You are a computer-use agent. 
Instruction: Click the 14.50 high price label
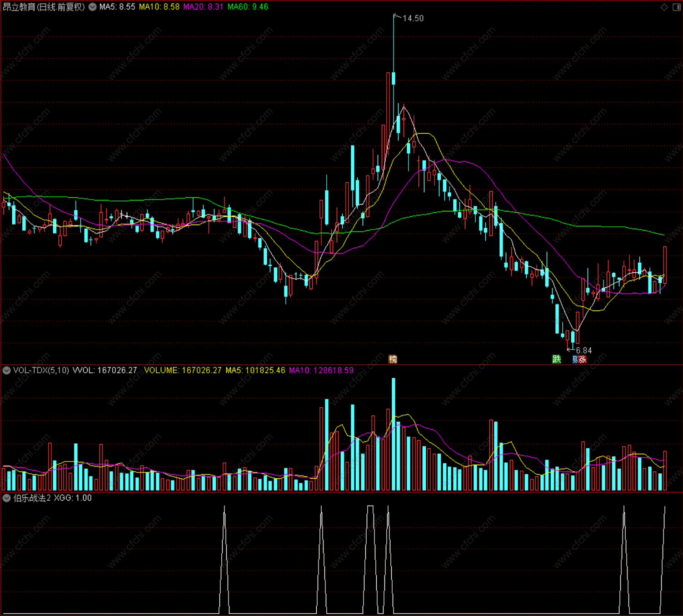click(413, 18)
